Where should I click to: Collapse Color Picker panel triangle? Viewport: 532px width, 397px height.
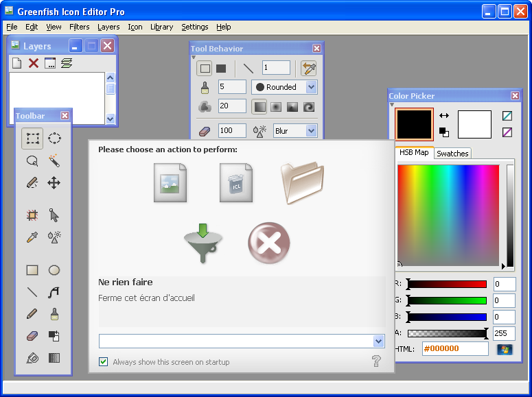tap(392, 105)
